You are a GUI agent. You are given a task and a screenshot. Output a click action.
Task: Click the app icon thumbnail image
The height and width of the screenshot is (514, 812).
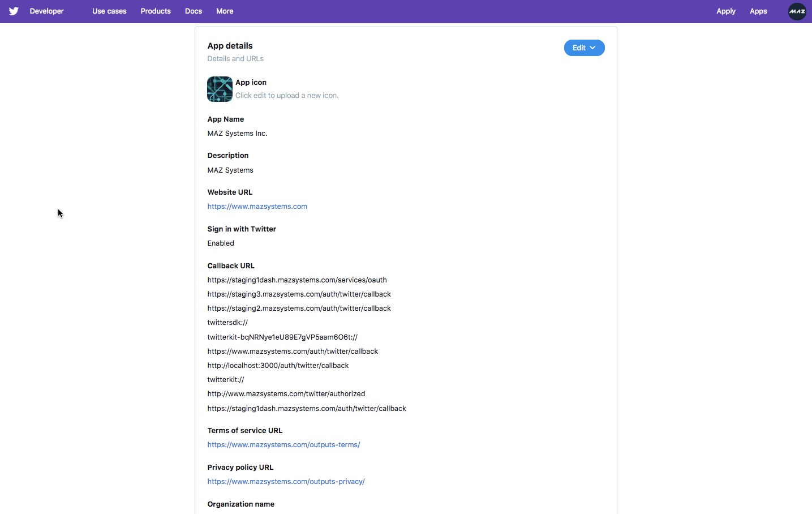tap(220, 89)
